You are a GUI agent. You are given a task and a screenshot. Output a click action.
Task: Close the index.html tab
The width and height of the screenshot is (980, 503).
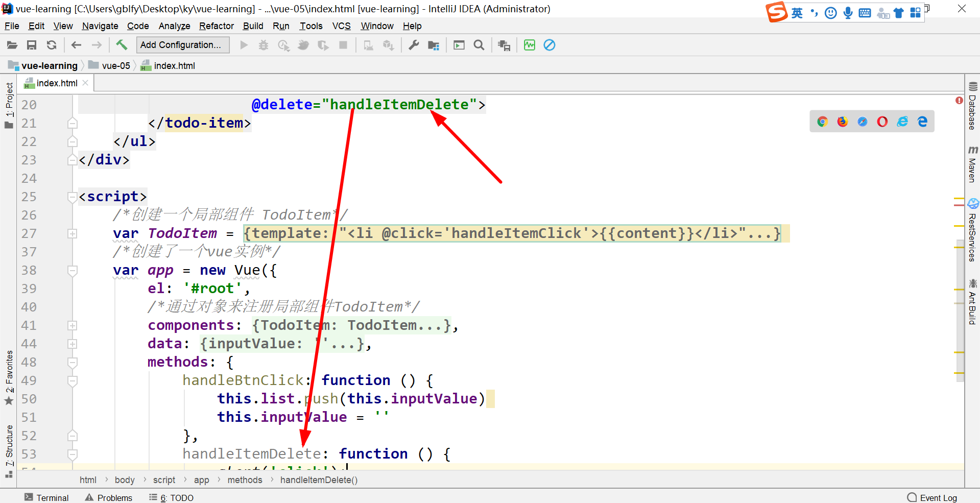pos(85,83)
